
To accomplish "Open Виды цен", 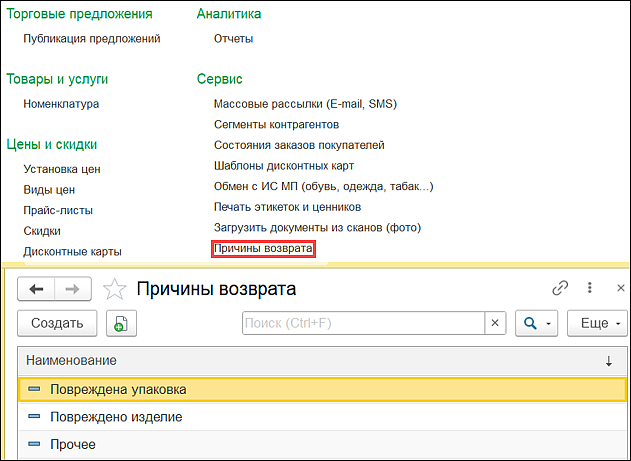I will [49, 190].
